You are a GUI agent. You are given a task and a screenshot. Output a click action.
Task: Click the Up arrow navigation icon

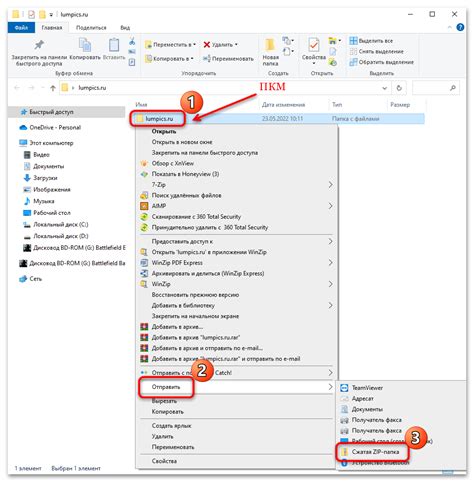tap(53, 88)
